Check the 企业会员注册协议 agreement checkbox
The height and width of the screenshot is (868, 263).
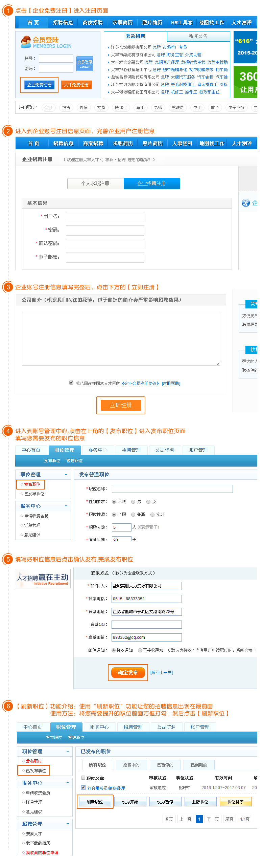[x=71, y=383]
